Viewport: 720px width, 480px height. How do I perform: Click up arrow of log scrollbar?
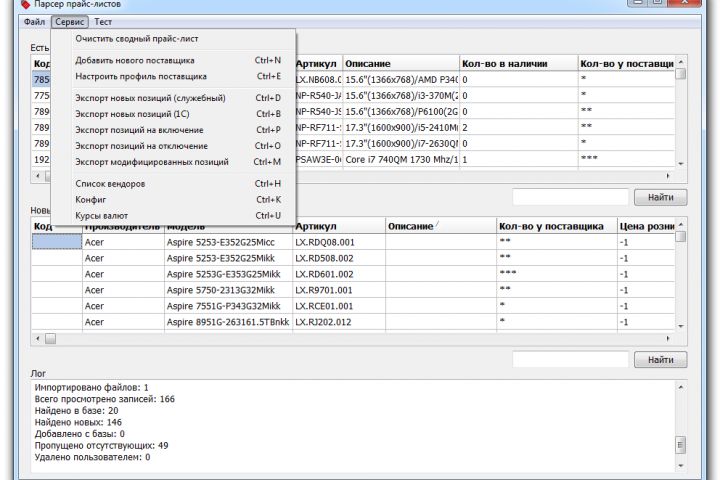point(681,387)
